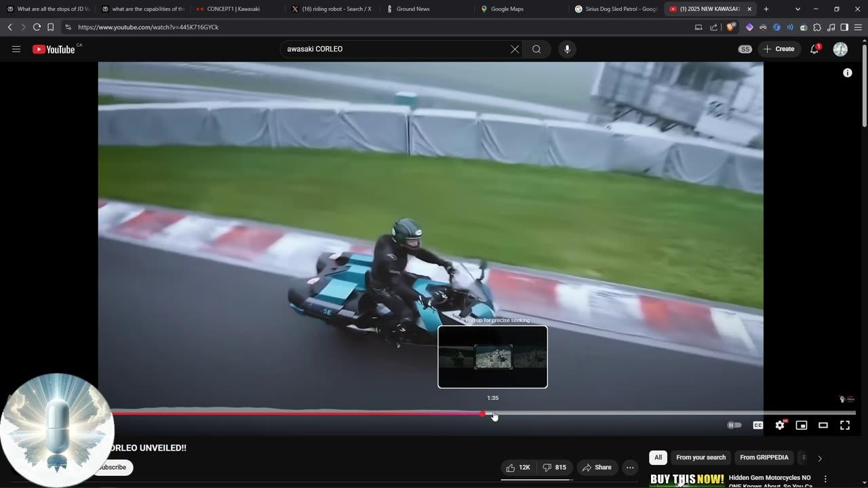Switch to Sirius Dog Sled Patrol tab

(615, 9)
